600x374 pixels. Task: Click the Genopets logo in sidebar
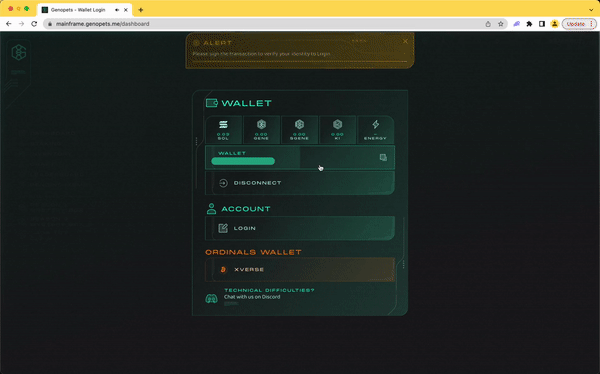click(18, 52)
